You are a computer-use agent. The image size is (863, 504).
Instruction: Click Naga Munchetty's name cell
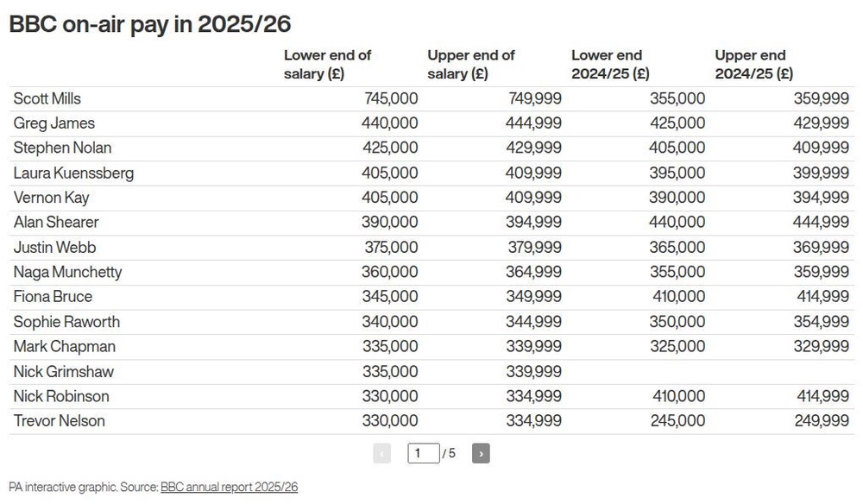tap(67, 272)
